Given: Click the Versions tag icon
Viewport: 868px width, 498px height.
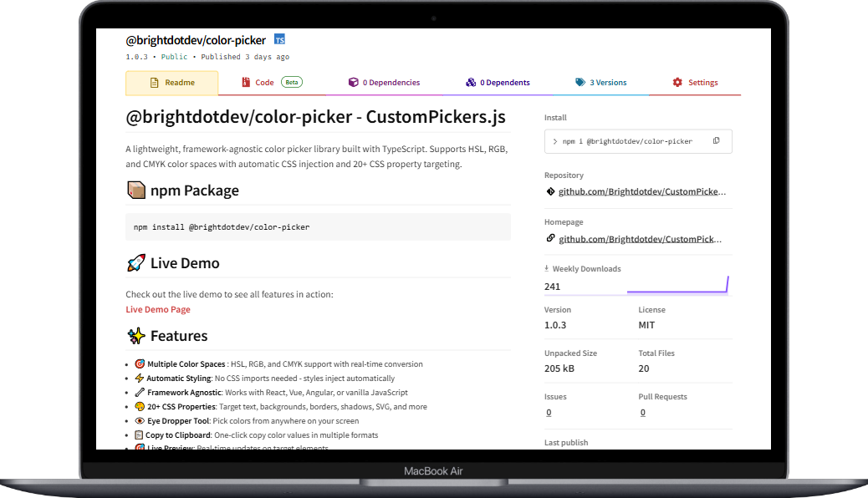Looking at the screenshot, I should click(x=579, y=82).
